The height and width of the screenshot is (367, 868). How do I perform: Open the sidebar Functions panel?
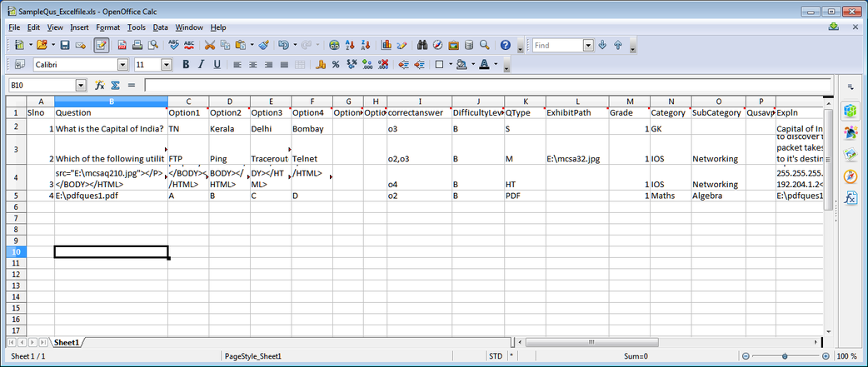click(x=851, y=198)
